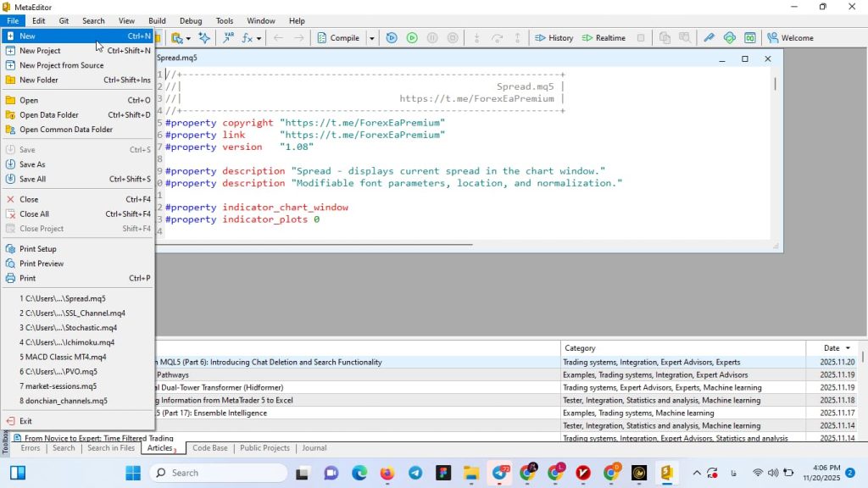Screen dimensions: 868x488
Task: Select New in the File menu
Action: click(x=77, y=36)
